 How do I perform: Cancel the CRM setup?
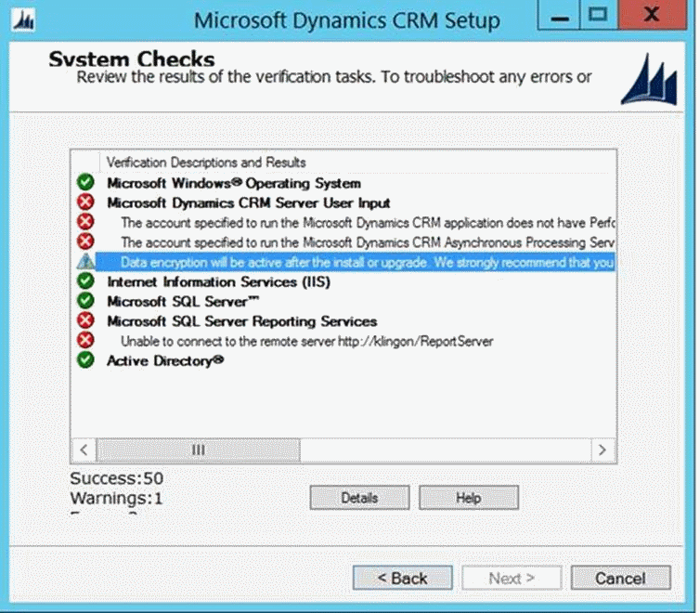620,579
